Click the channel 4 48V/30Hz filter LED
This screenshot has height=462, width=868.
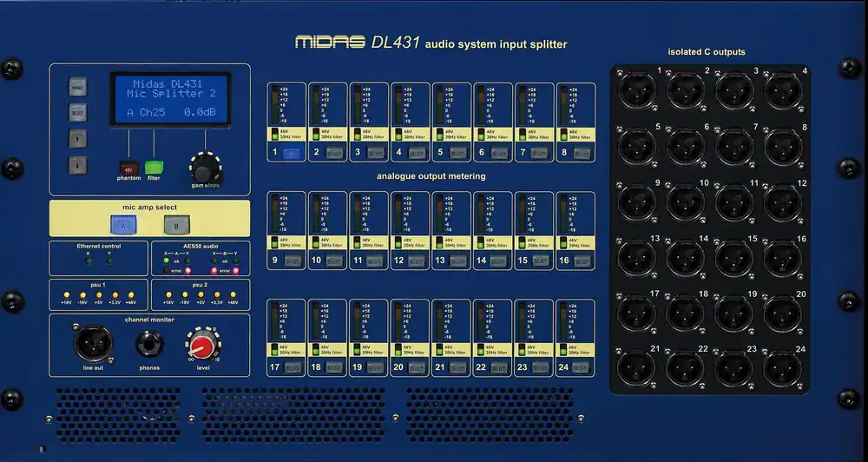(398, 134)
